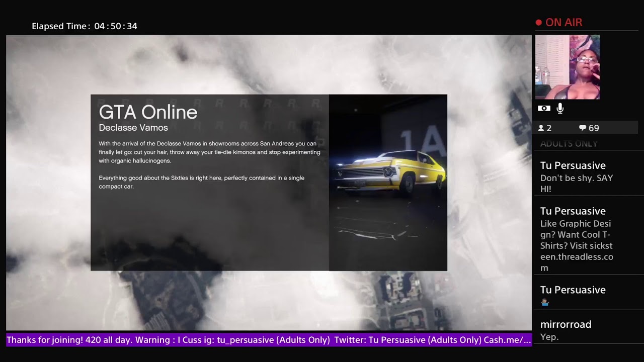Click 'Everything good about the Sixties' paragraph
The image size is (644, 362).
pyautogui.click(x=201, y=182)
